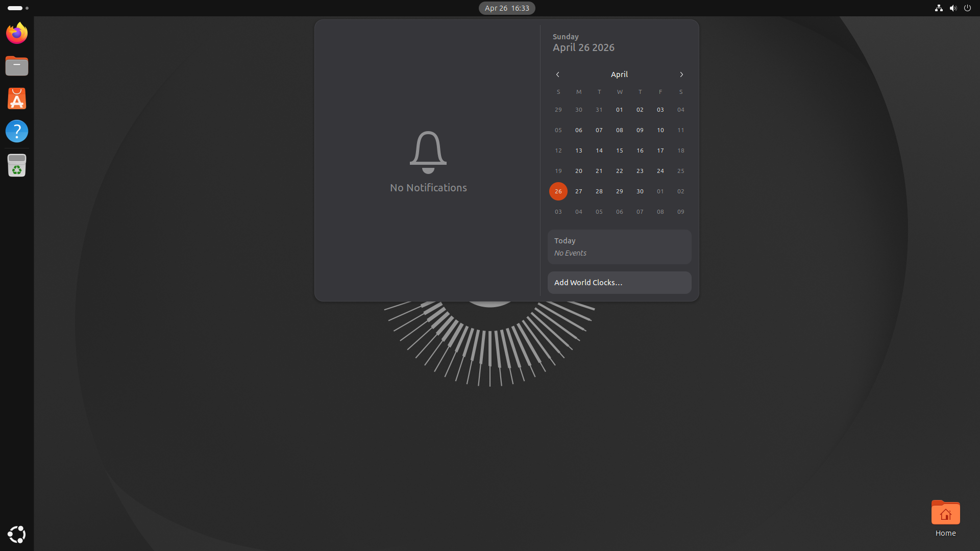Select April 01 in calendar
Viewport: 980px width, 551px height.
point(620,110)
